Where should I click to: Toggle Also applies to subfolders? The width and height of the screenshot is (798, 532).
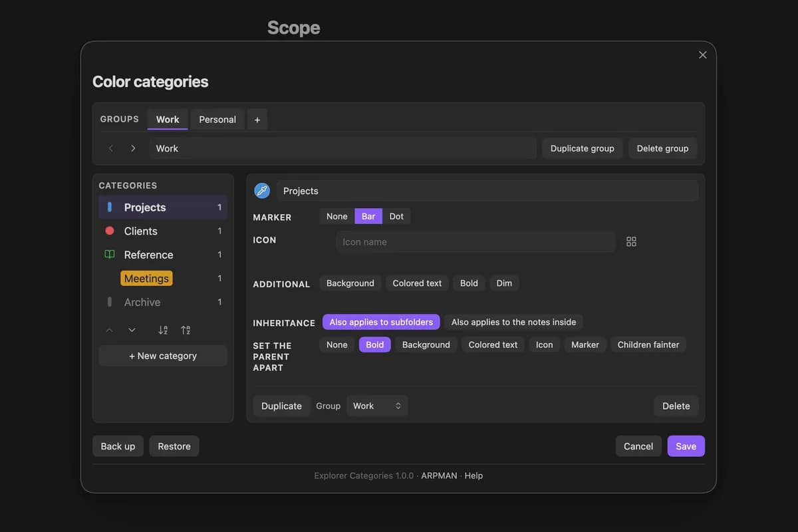point(381,322)
